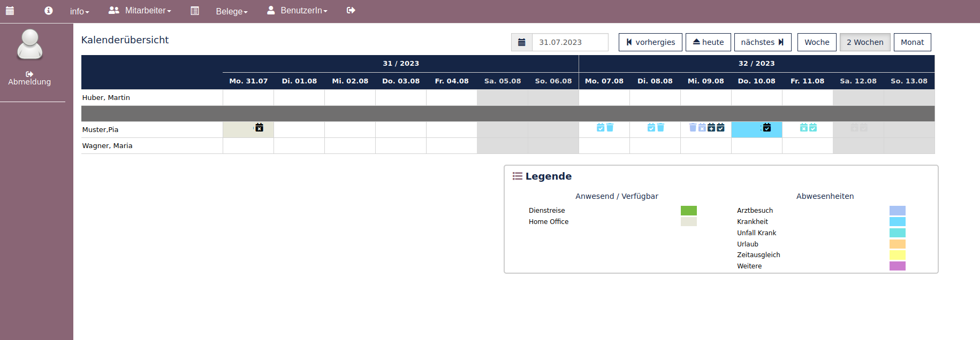Viewport: 980px width, 340px height.
Task: Click the user avatar image in the sidebar
Action: pos(30,44)
